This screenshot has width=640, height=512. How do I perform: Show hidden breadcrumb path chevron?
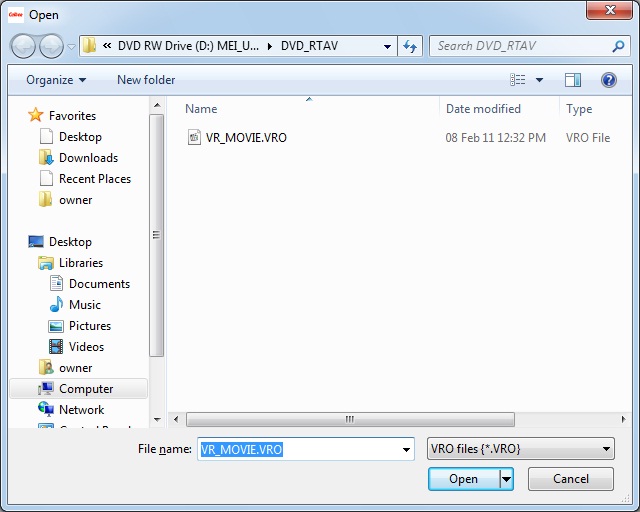(x=107, y=46)
